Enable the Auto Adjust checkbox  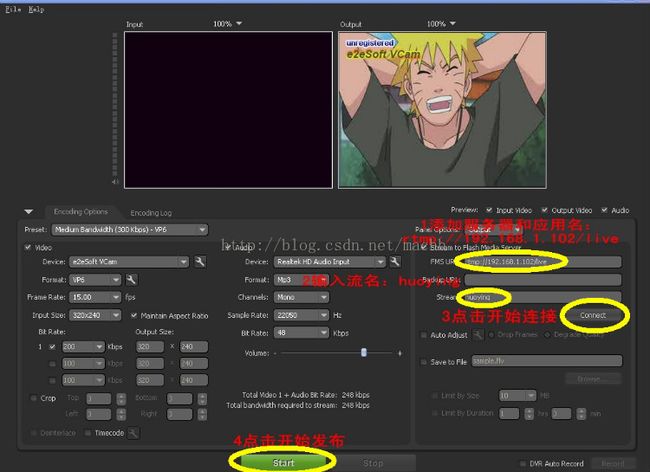(x=424, y=335)
